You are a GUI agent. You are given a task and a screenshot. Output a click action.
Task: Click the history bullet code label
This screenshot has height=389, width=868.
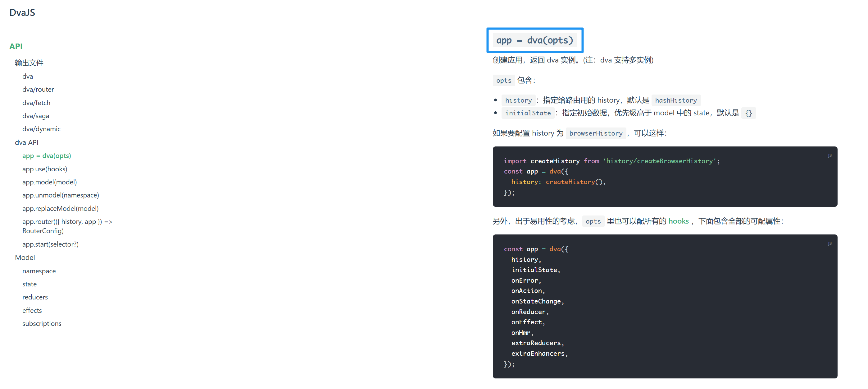518,100
